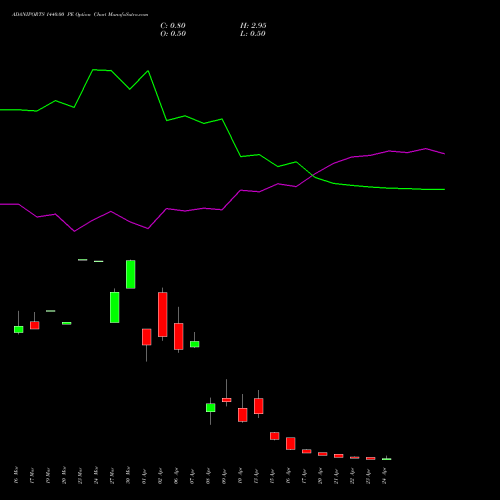Click the ADANIPORTS PE Option chart title
The image size is (500, 500).
80,15
